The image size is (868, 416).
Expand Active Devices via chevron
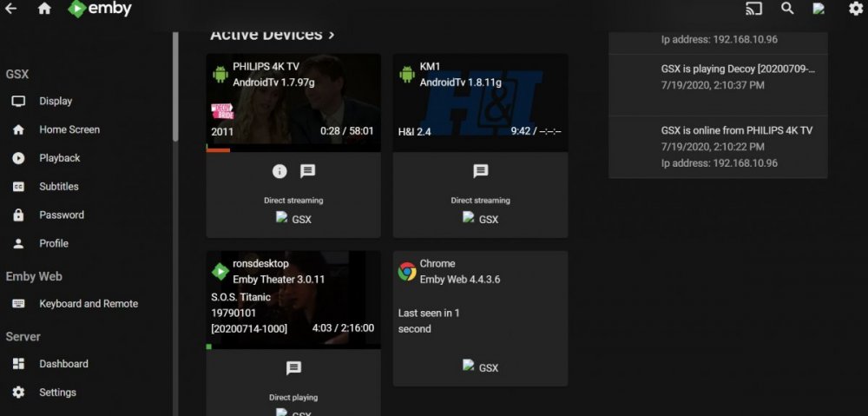331,35
